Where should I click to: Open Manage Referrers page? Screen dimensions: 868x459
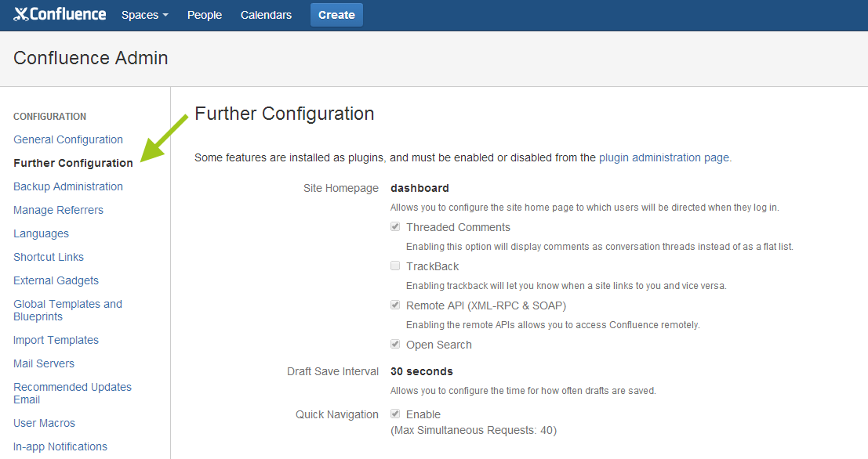[x=58, y=210]
